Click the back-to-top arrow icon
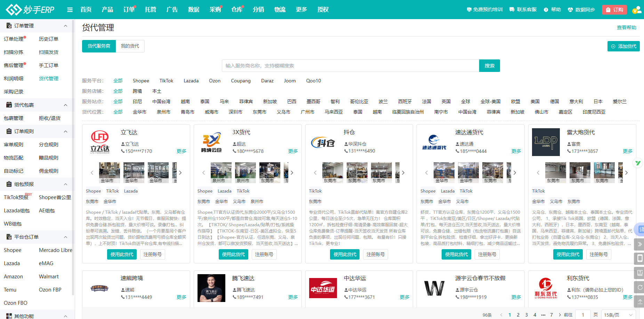Image resolution: width=644 pixels, height=319 pixels. [639, 301]
